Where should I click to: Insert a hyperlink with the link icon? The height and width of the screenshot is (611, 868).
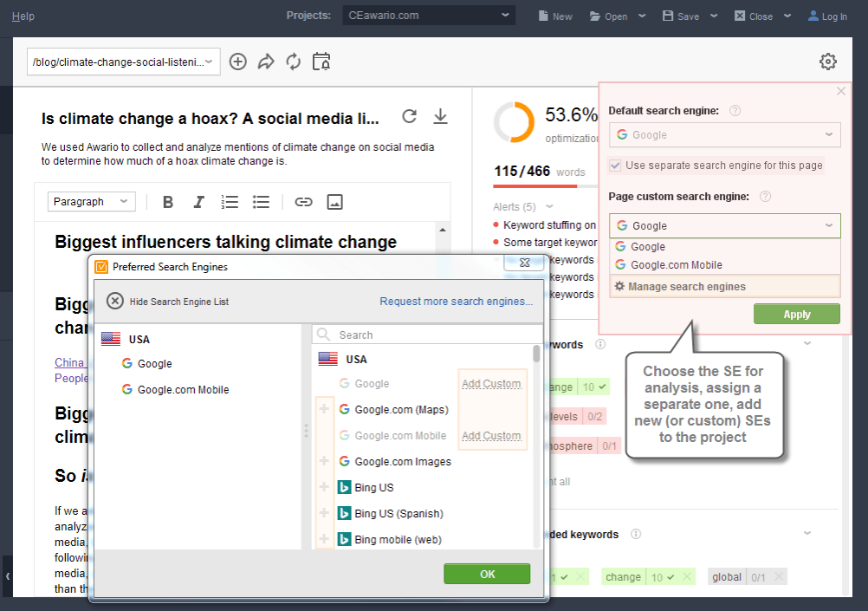303,202
